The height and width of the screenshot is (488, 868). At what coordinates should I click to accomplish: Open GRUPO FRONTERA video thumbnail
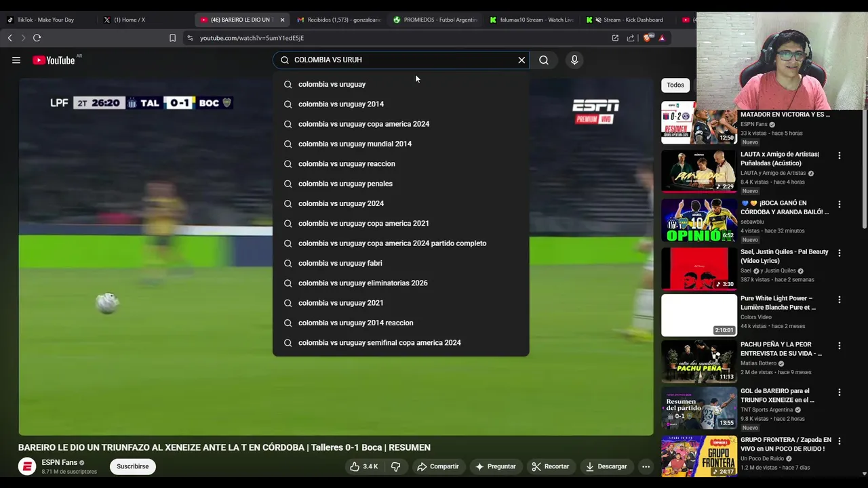tap(699, 456)
